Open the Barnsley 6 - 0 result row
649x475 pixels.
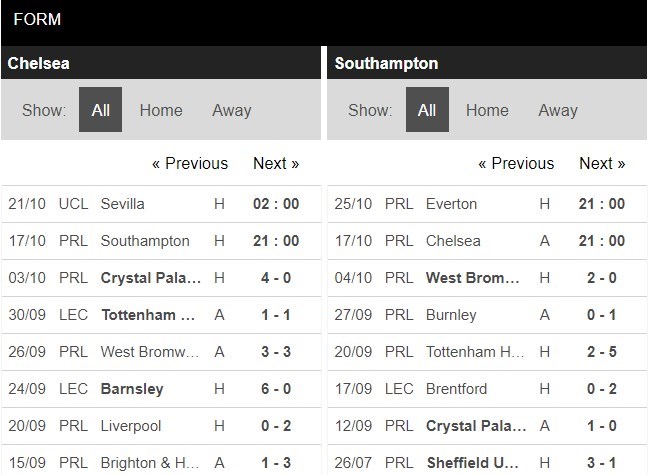(x=161, y=389)
